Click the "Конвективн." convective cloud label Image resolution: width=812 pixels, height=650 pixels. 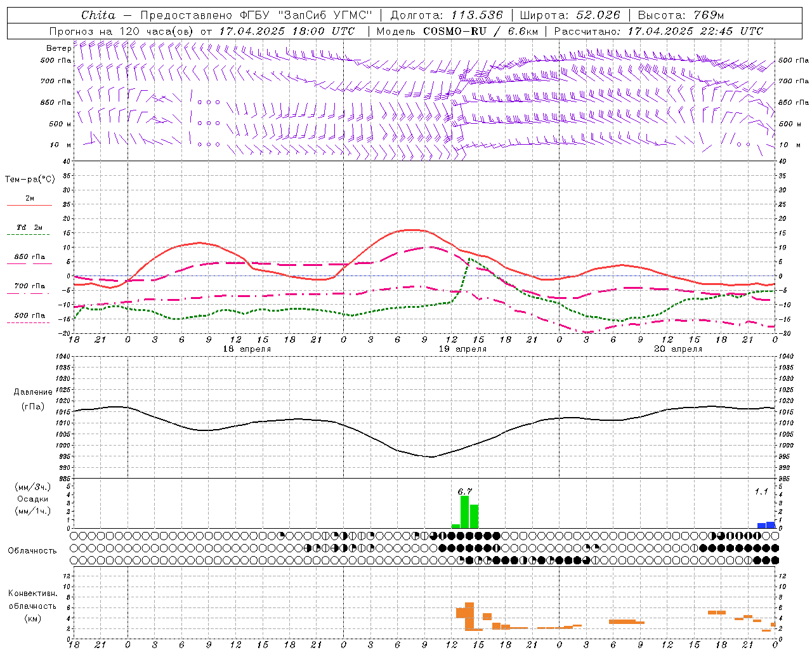tap(33, 594)
